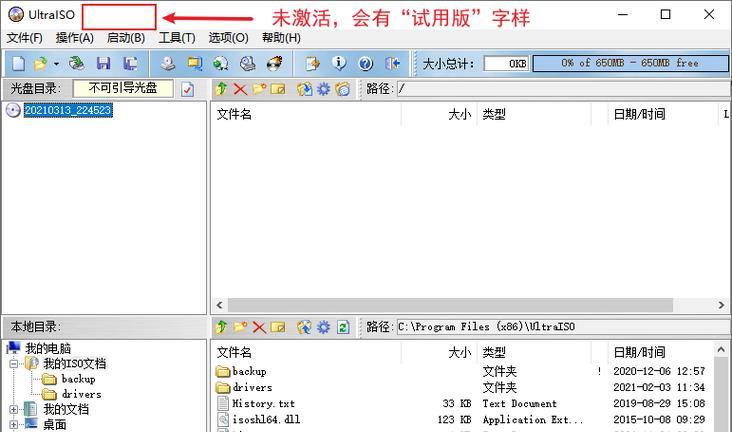
Task: Open the 工具(T) menu
Action: pos(176,38)
